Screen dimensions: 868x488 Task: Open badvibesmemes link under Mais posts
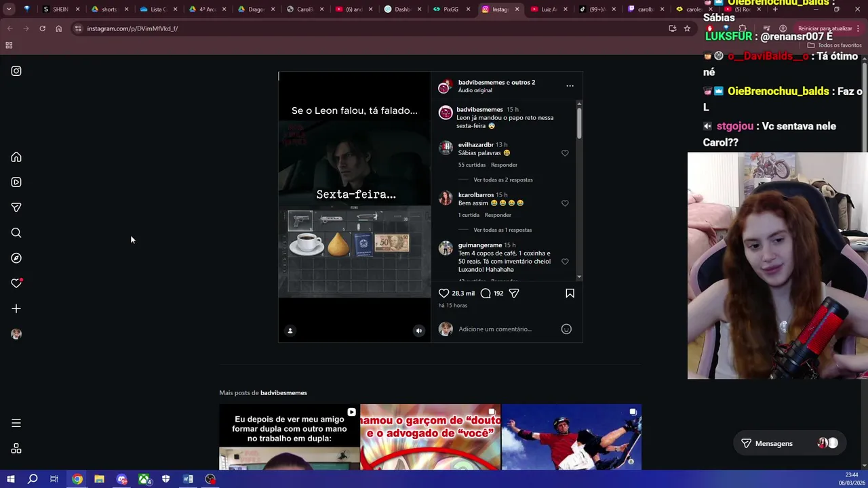pyautogui.click(x=283, y=393)
